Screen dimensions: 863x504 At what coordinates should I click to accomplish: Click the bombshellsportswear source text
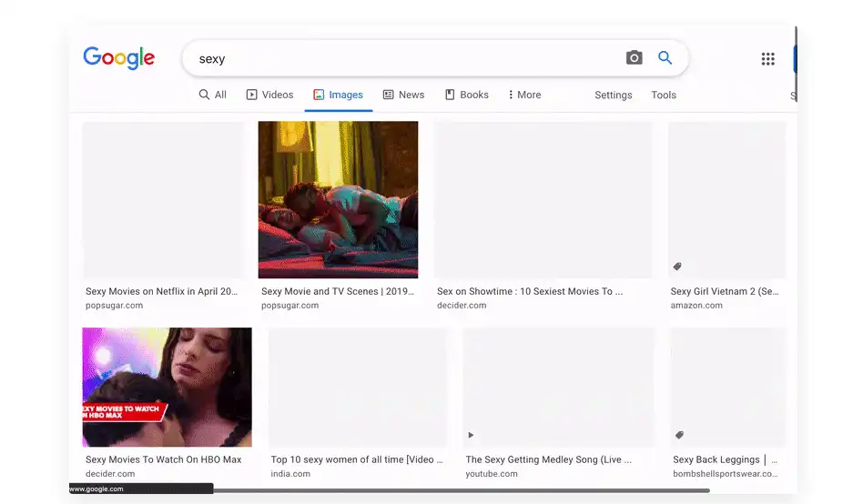[x=725, y=474]
